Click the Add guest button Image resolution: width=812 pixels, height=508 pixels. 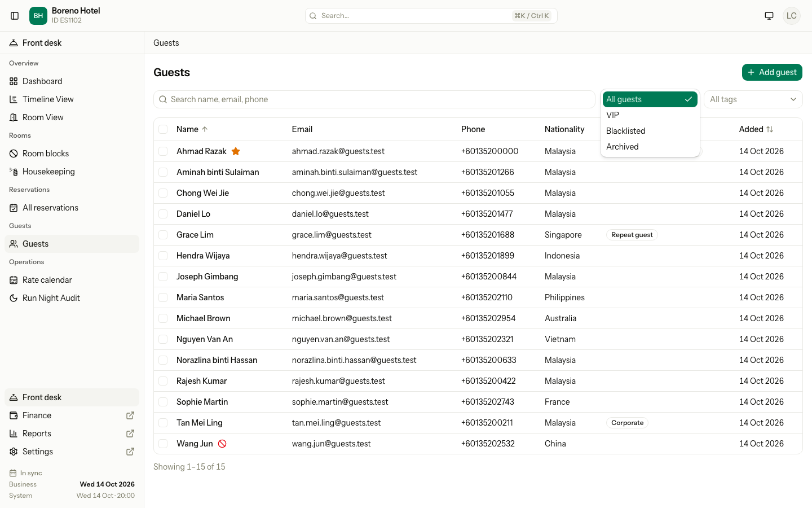click(x=772, y=72)
